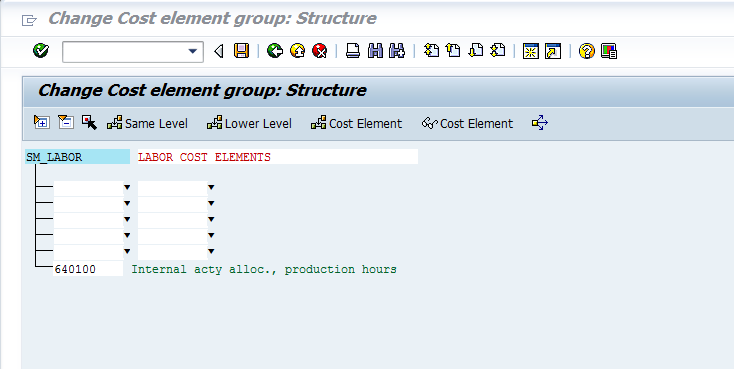Open the command field dropdown arrow

192,51
